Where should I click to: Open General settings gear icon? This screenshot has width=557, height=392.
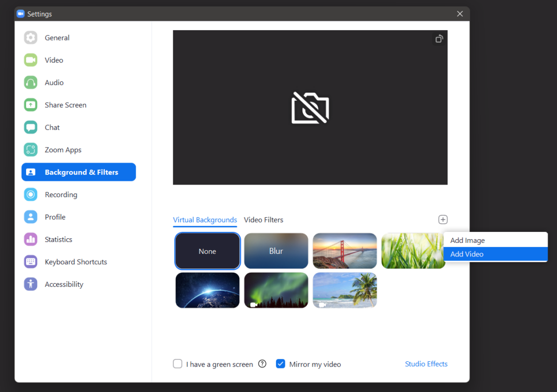click(x=31, y=38)
